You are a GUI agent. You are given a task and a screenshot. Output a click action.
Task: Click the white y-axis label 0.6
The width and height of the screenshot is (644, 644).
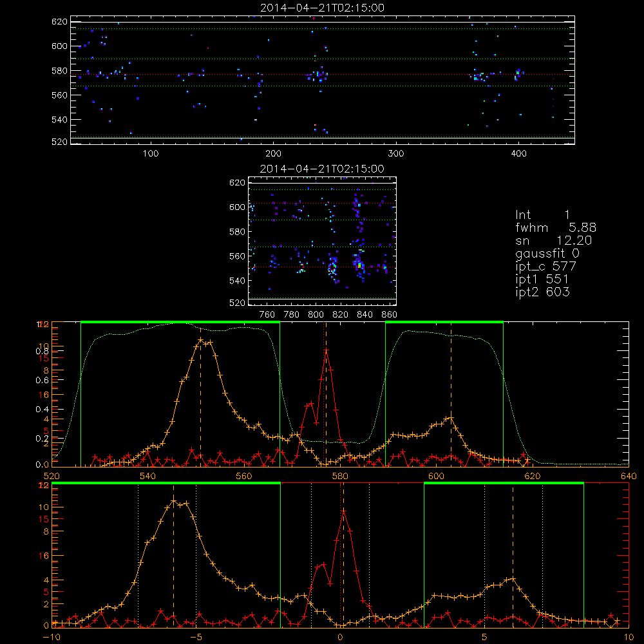tap(43, 381)
